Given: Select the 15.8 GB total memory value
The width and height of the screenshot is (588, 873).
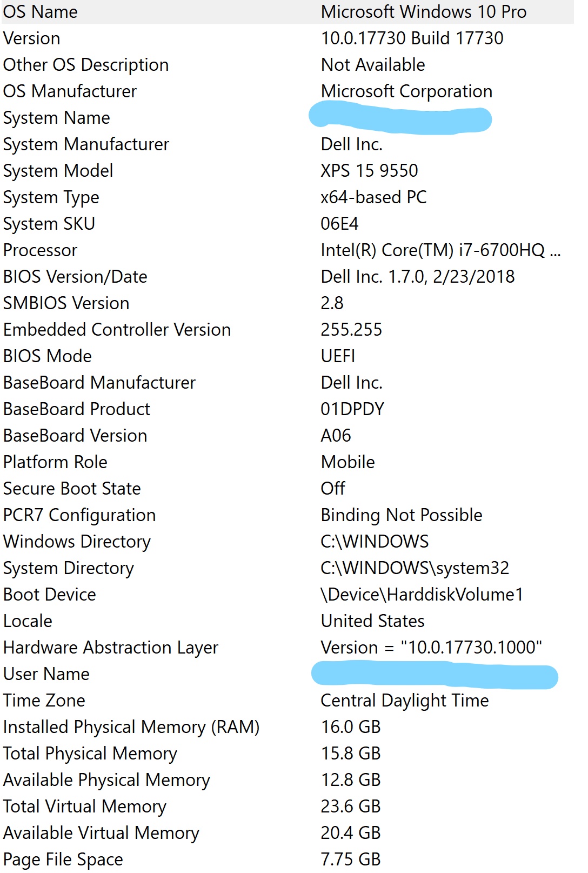Looking at the screenshot, I should click(x=351, y=754).
